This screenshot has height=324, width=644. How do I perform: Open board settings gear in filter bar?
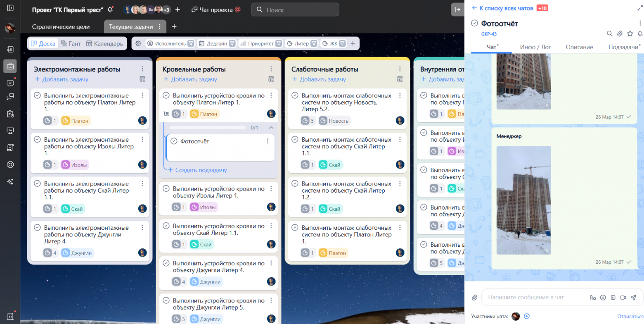pos(138,43)
